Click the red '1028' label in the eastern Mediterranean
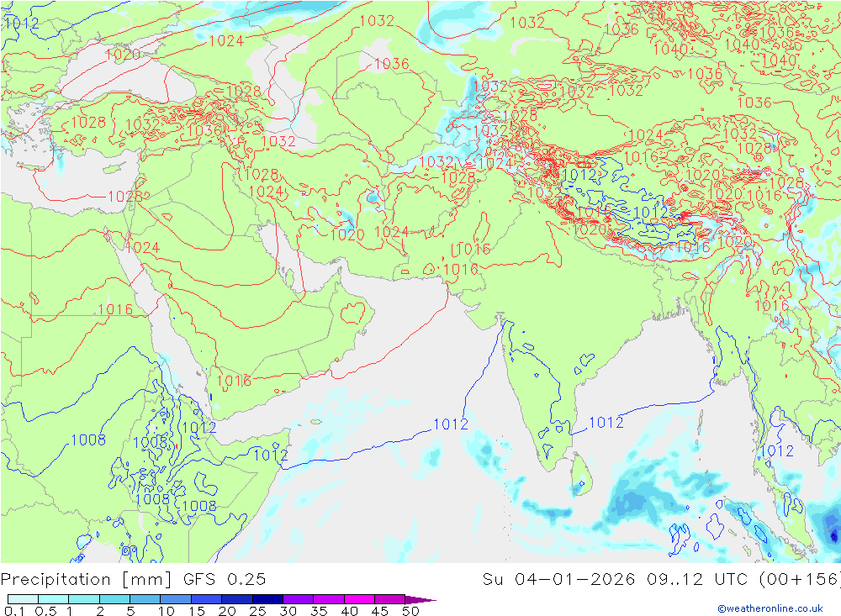 click(x=125, y=196)
